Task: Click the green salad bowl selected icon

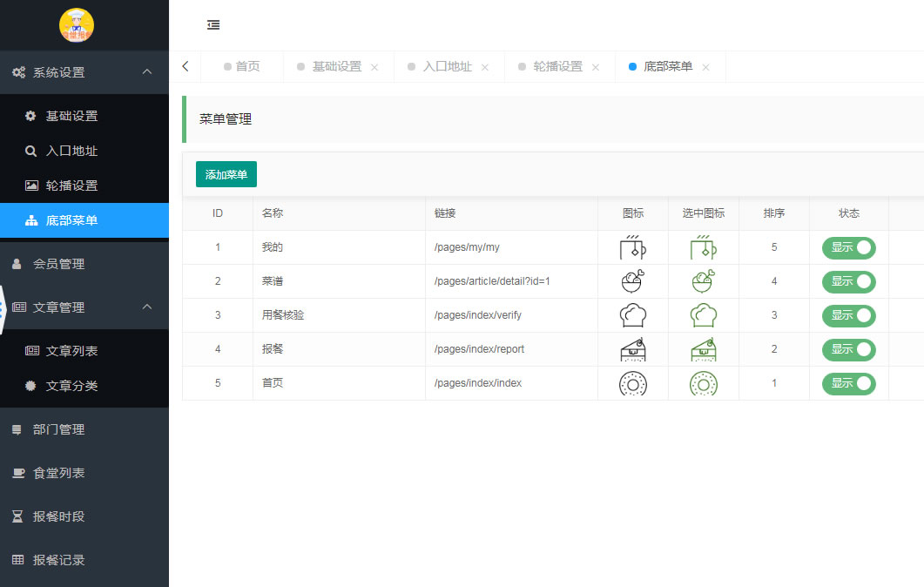Action: click(x=703, y=281)
